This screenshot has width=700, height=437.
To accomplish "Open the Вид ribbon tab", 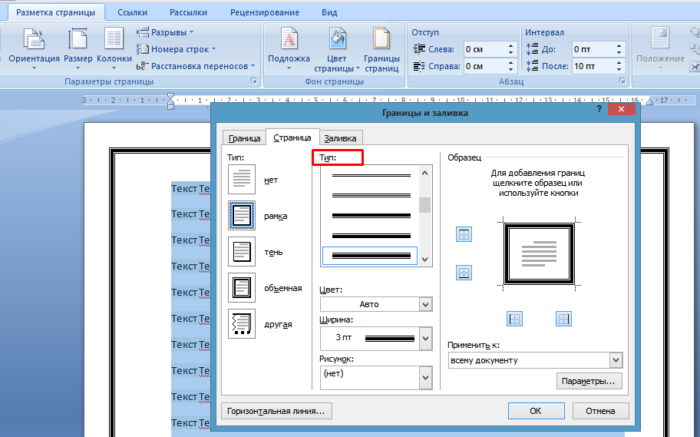I will click(329, 12).
